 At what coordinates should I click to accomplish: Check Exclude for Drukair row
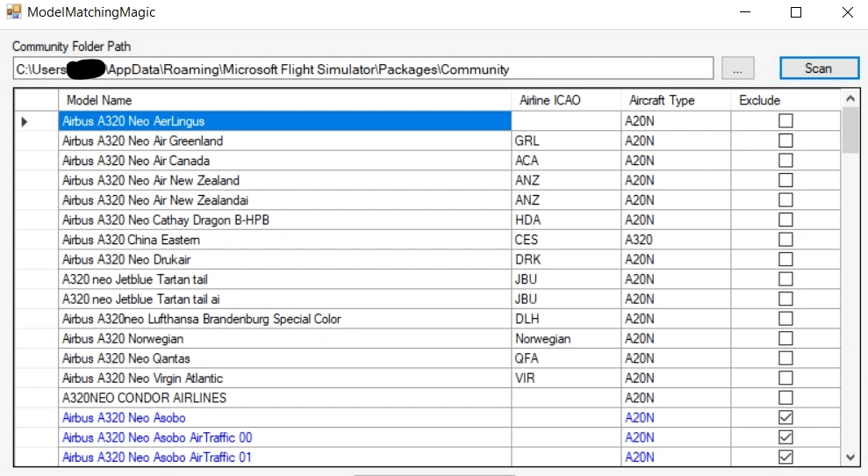coord(786,259)
